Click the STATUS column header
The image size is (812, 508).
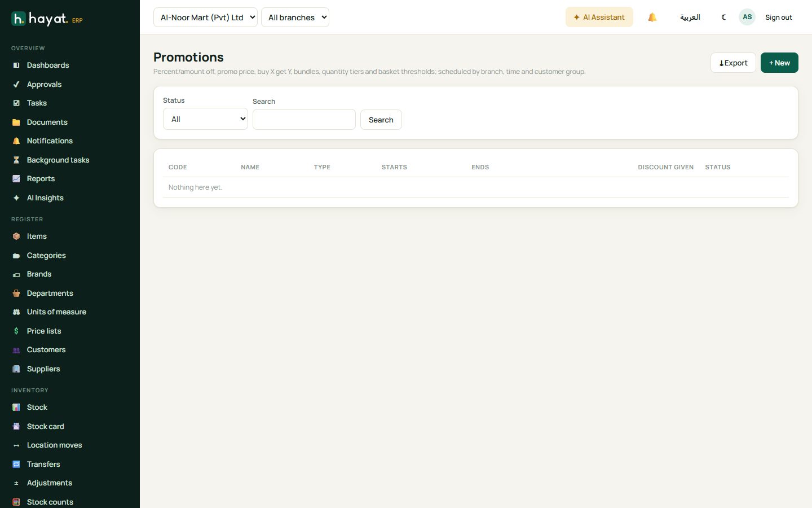717,167
